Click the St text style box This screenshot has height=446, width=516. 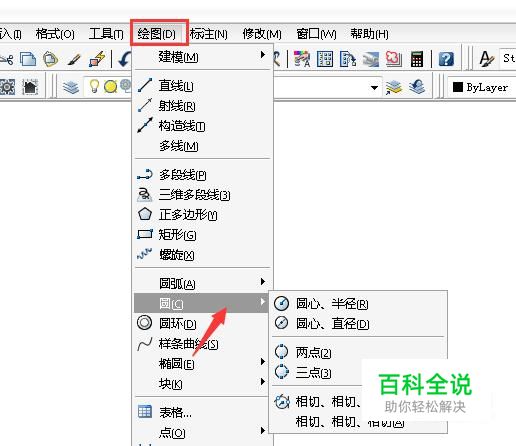coord(508,58)
